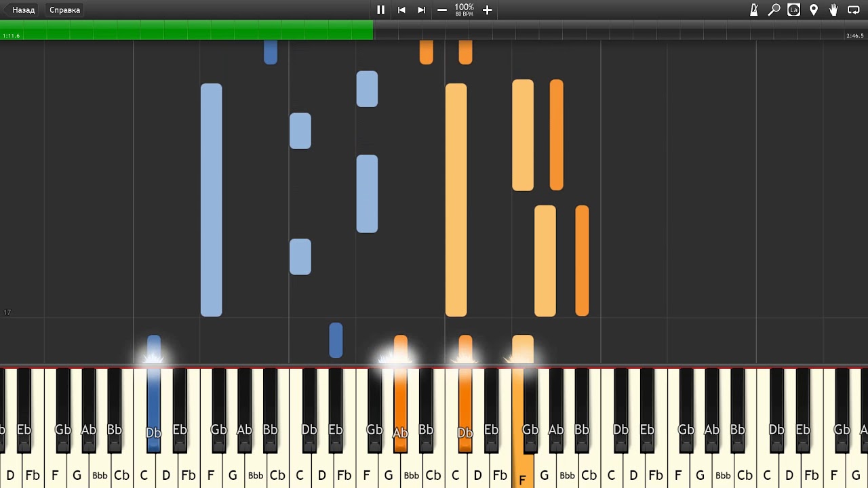Click the orange highlighted Ab piano key
Image resolution: width=868 pixels, height=488 pixels.
pyautogui.click(x=400, y=410)
